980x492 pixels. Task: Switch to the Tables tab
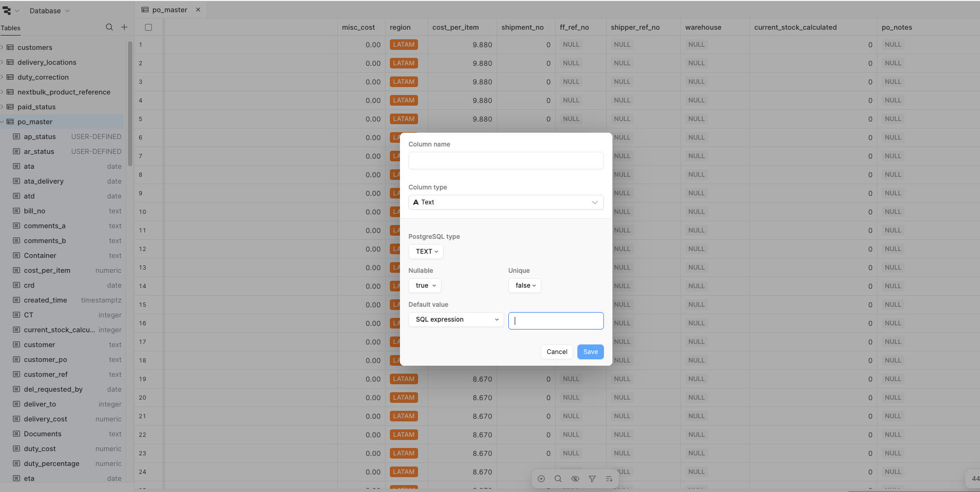(11, 28)
